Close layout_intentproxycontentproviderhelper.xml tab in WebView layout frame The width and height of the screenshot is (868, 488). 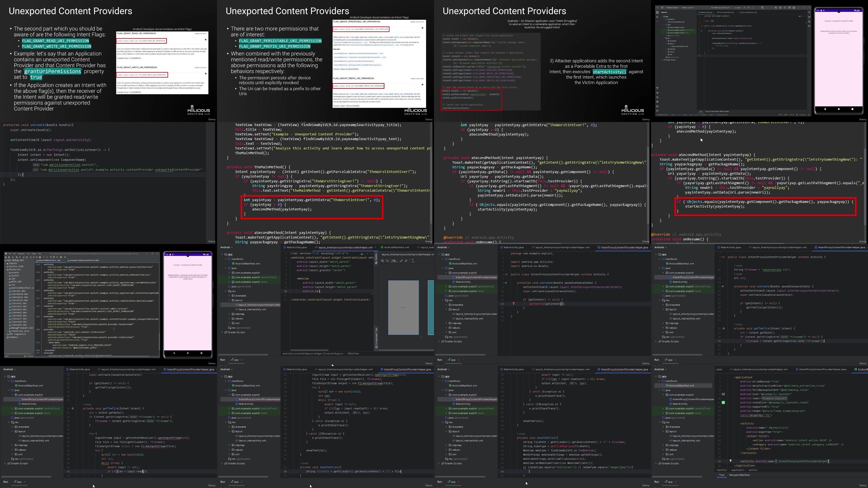(x=375, y=247)
